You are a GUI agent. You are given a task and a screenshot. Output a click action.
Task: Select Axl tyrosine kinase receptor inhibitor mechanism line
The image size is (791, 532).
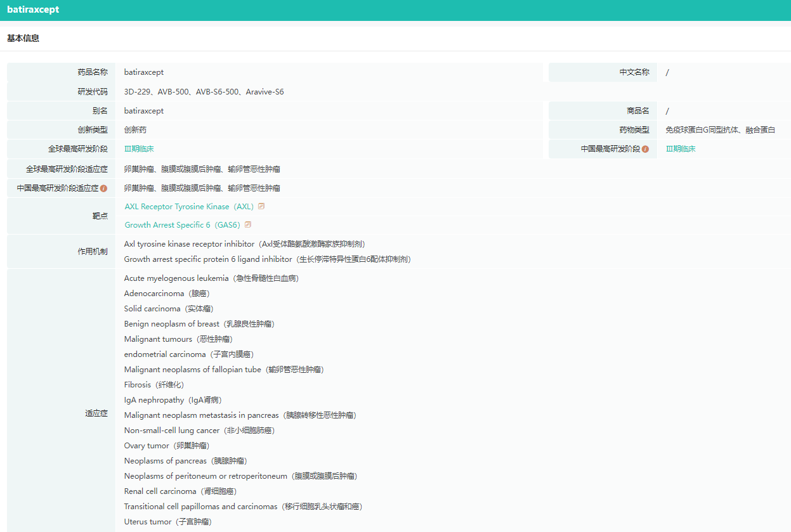click(245, 244)
